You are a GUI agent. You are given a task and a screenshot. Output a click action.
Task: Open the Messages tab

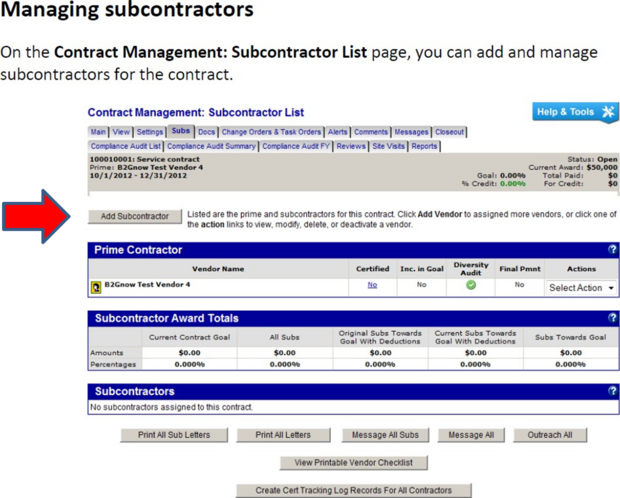pos(411,132)
